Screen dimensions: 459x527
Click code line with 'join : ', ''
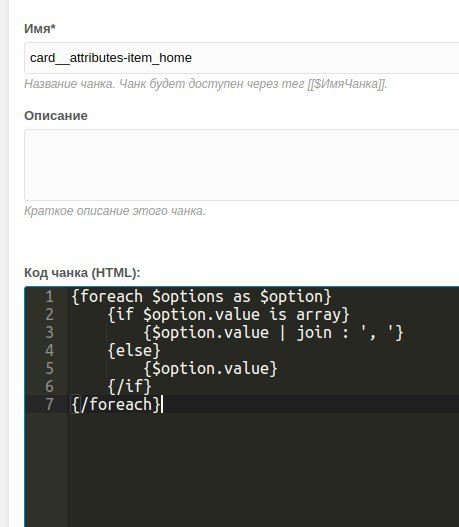274,333
